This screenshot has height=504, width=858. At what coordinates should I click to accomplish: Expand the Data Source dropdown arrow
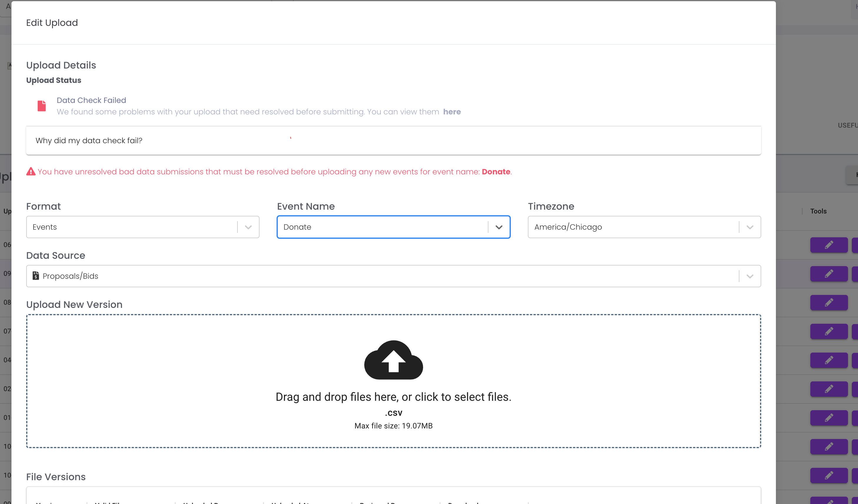tap(750, 276)
